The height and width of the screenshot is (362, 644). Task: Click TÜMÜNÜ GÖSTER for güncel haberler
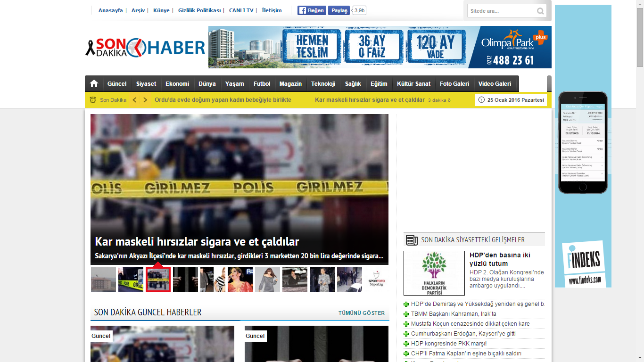point(362,313)
